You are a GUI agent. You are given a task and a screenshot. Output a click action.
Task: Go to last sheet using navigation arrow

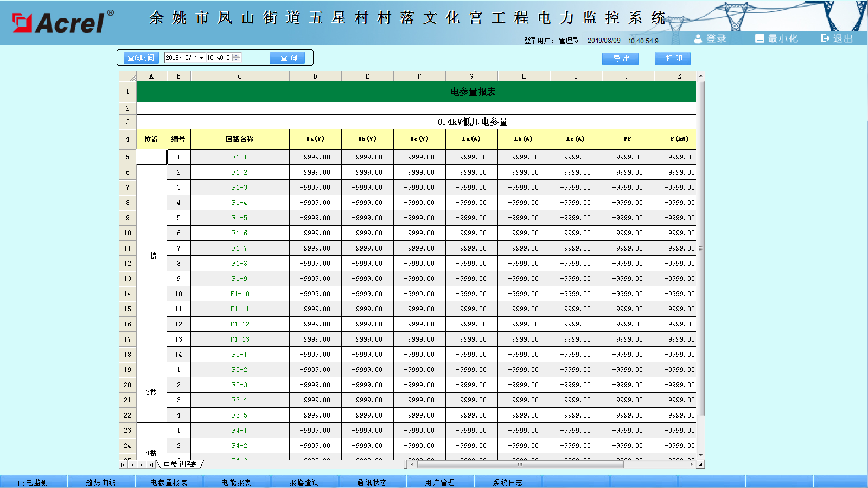(151, 465)
